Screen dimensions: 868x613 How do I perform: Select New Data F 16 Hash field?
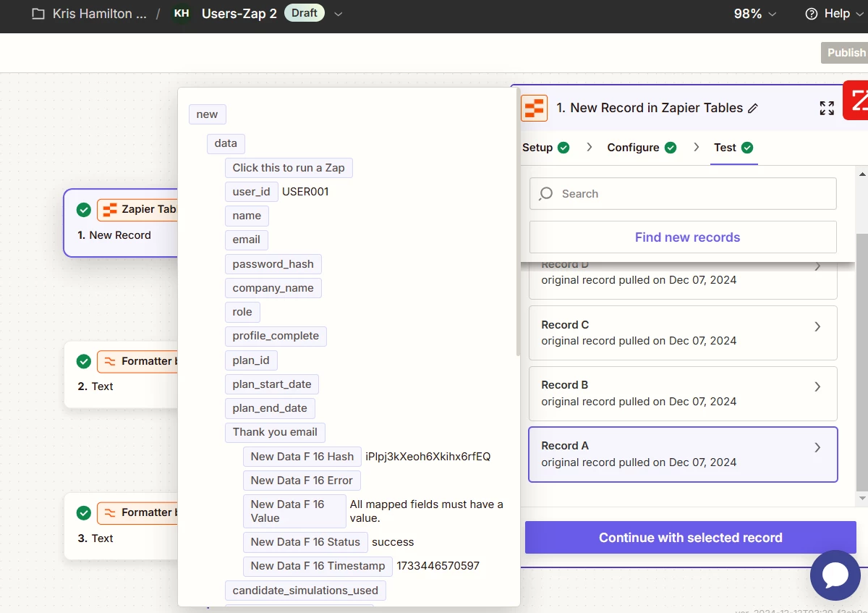pos(302,457)
